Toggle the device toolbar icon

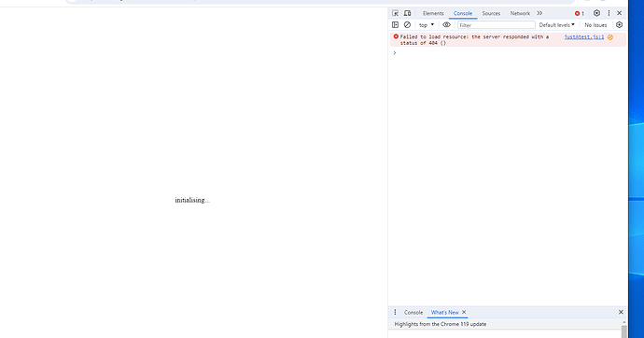pyautogui.click(x=408, y=13)
